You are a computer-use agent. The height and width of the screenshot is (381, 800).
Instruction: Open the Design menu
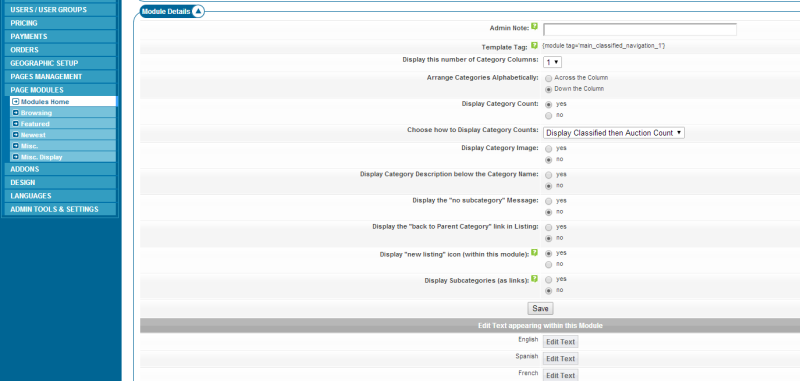pos(59,182)
